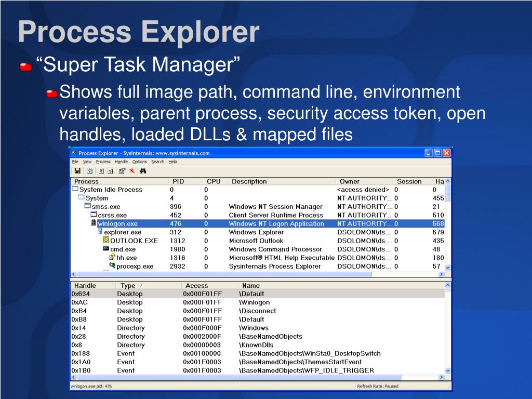This screenshot has width=532, height=399.
Task: Click the red X Kill Process icon
Action: click(x=131, y=170)
